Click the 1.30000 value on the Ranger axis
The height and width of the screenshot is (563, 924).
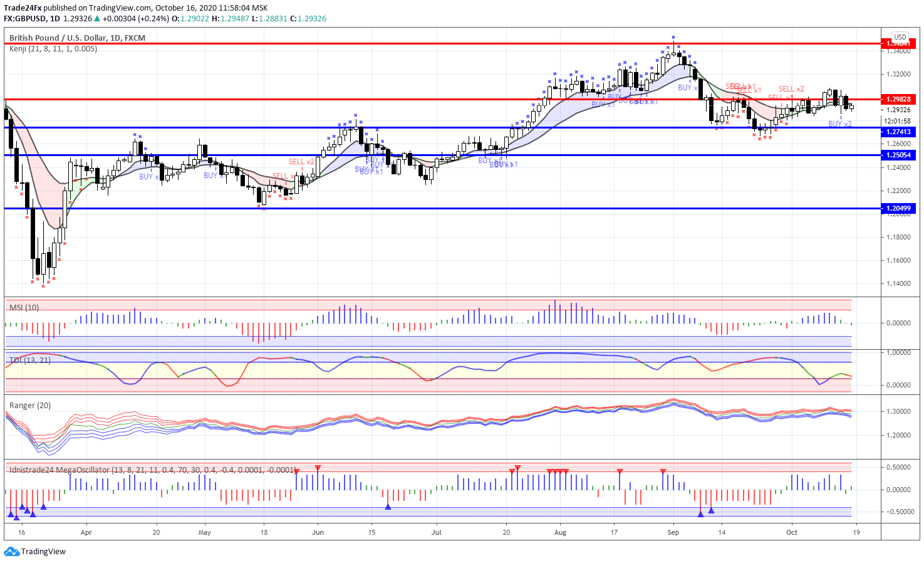coord(898,411)
